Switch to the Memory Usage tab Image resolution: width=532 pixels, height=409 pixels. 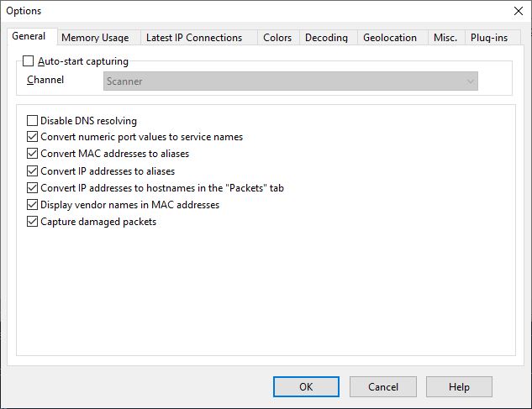click(95, 38)
